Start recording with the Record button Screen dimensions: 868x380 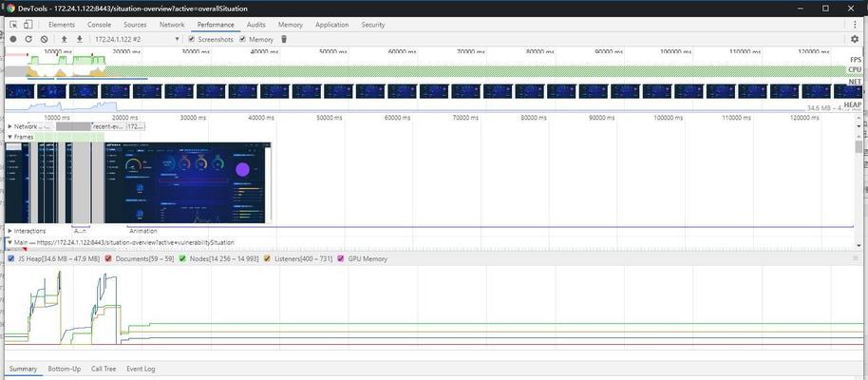pos(13,39)
